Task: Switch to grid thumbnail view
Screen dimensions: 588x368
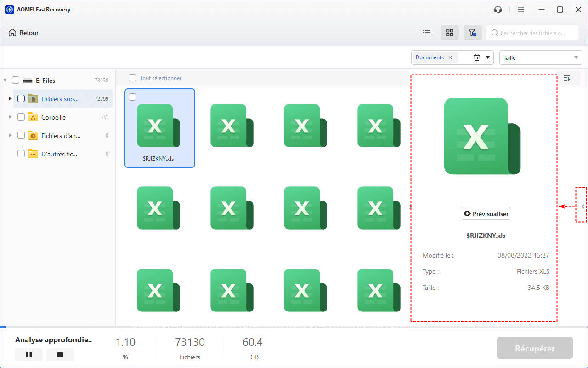Action: (x=450, y=33)
